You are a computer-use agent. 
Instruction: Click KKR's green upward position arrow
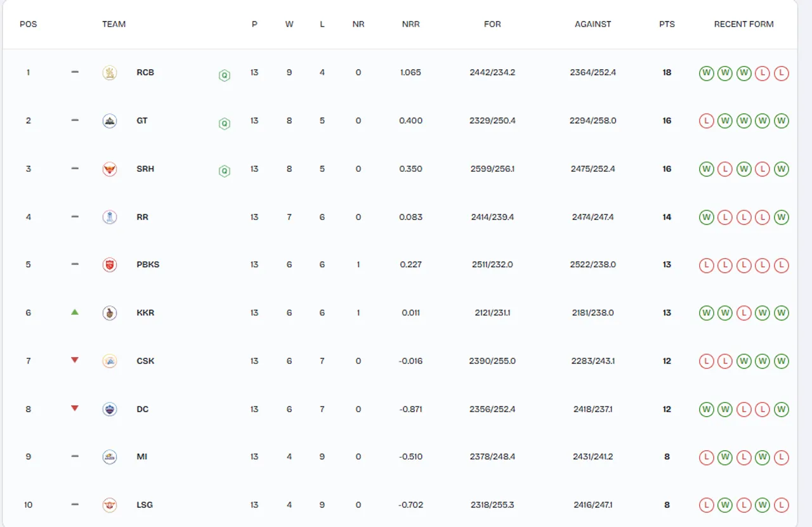tap(75, 312)
